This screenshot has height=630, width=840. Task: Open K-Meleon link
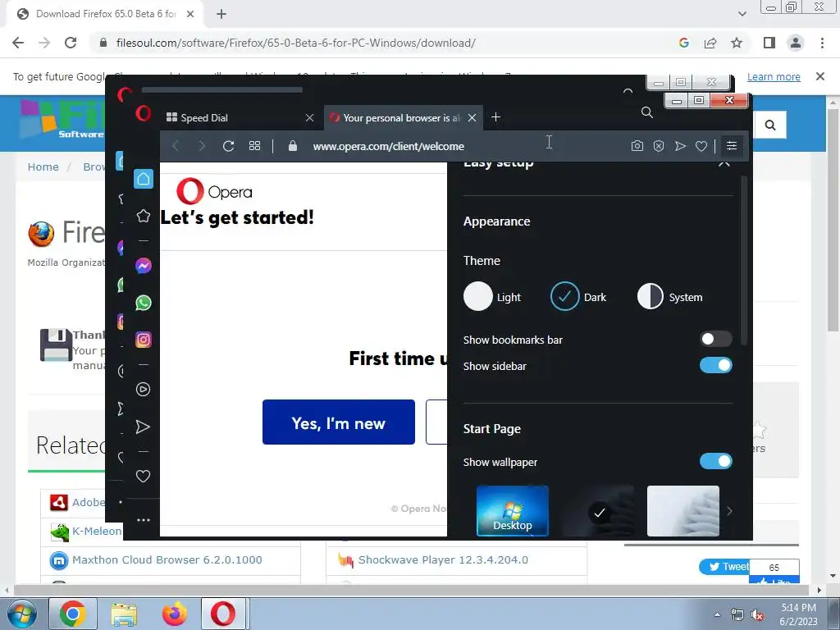97,531
